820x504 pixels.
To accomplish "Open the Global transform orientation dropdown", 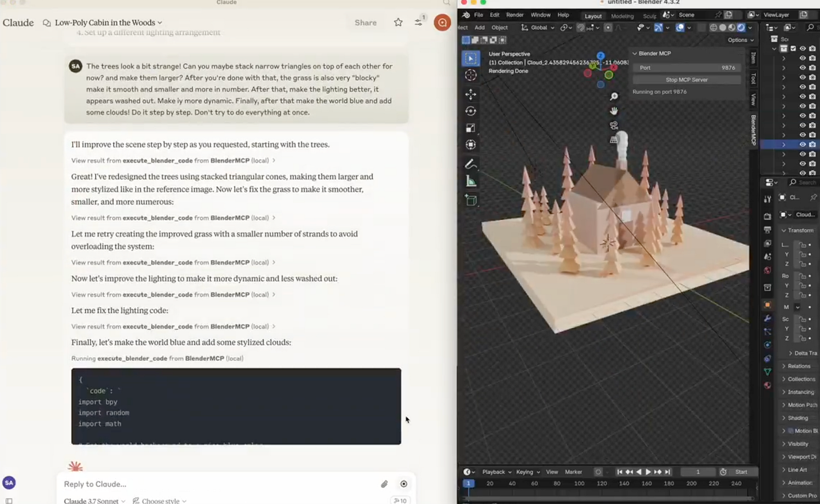I will [538, 28].
